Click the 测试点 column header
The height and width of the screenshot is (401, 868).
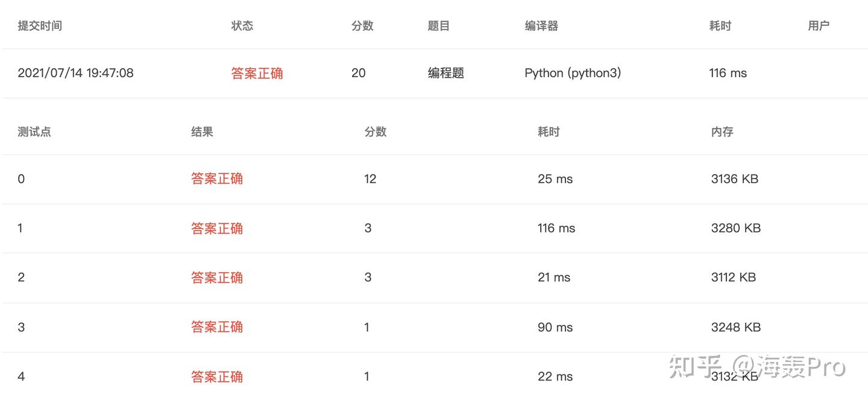click(x=34, y=132)
